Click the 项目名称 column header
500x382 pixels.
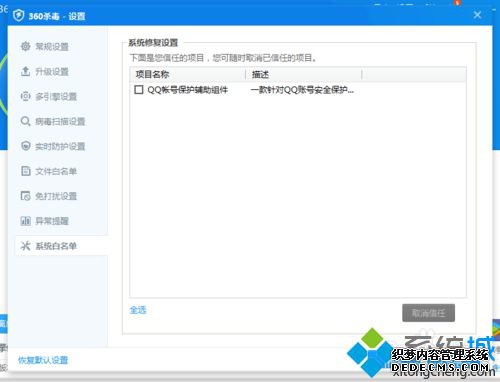coord(187,74)
